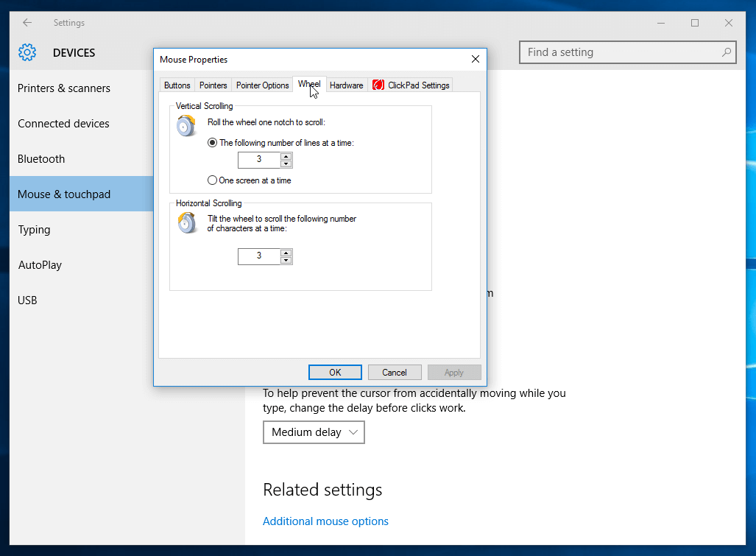The width and height of the screenshot is (756, 556).
Task: Click the Apply button
Action: 454,373
